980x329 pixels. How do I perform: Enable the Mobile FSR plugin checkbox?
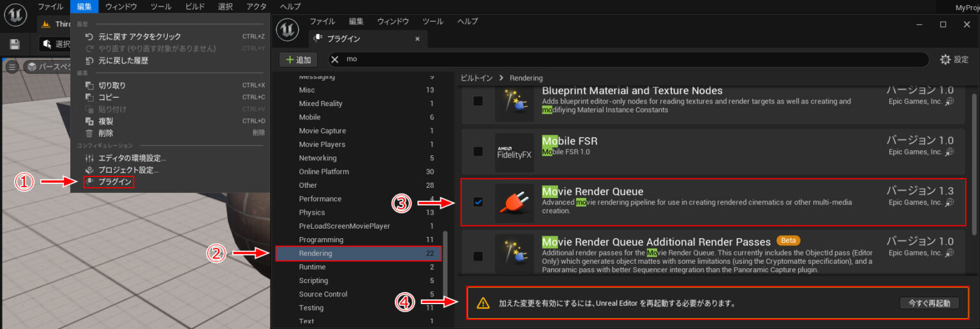[478, 151]
